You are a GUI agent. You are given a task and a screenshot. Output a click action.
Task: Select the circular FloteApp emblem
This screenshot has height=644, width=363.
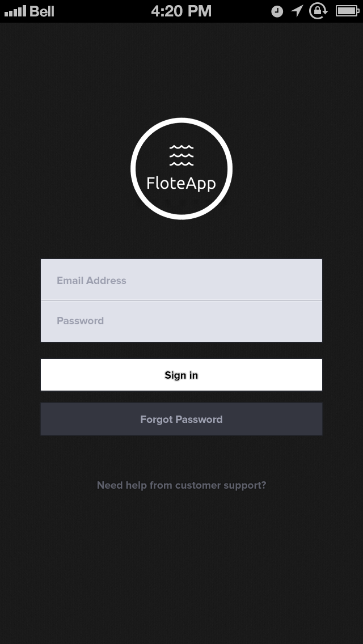(x=181, y=167)
